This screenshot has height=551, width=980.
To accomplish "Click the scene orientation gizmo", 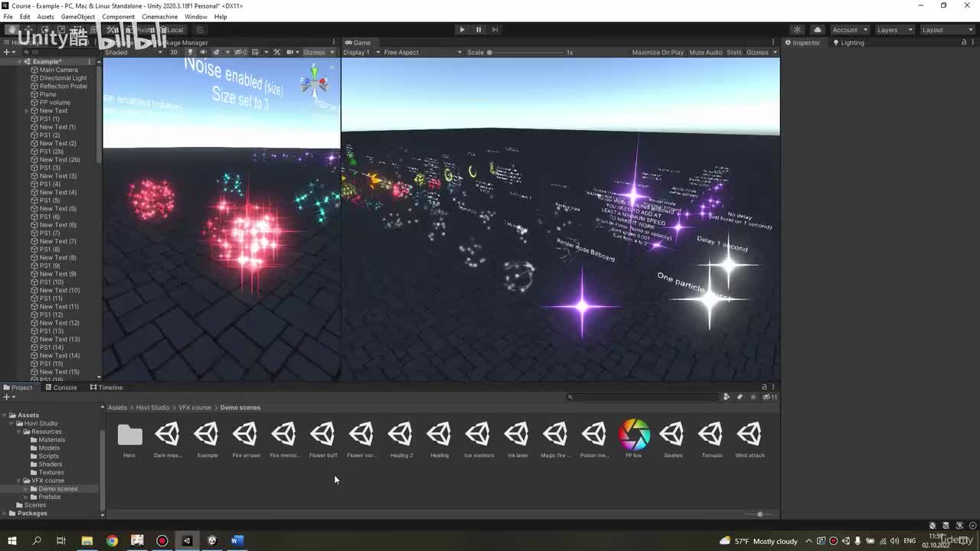I will [x=314, y=81].
